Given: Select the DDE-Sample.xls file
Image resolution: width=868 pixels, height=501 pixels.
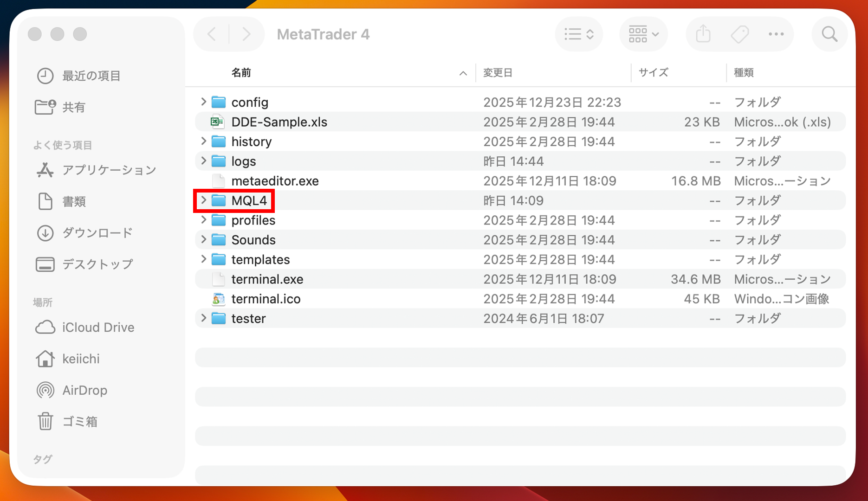Looking at the screenshot, I should pyautogui.click(x=279, y=122).
